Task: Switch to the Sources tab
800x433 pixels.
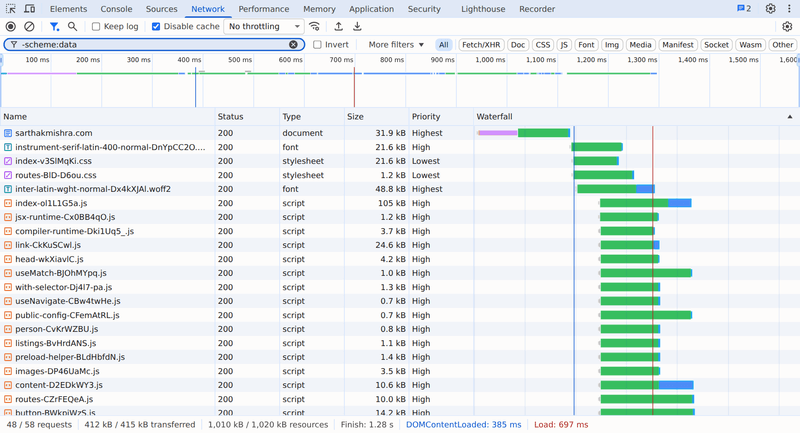Action: 161,9
